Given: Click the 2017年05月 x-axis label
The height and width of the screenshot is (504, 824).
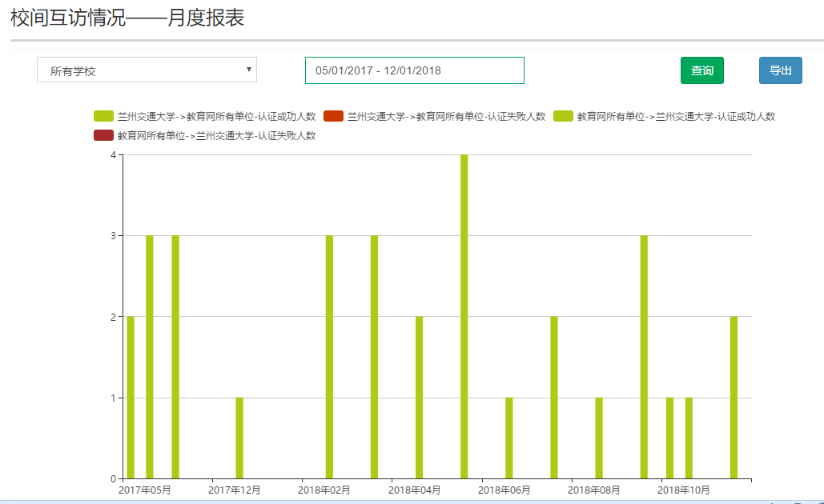Looking at the screenshot, I should tap(144, 489).
